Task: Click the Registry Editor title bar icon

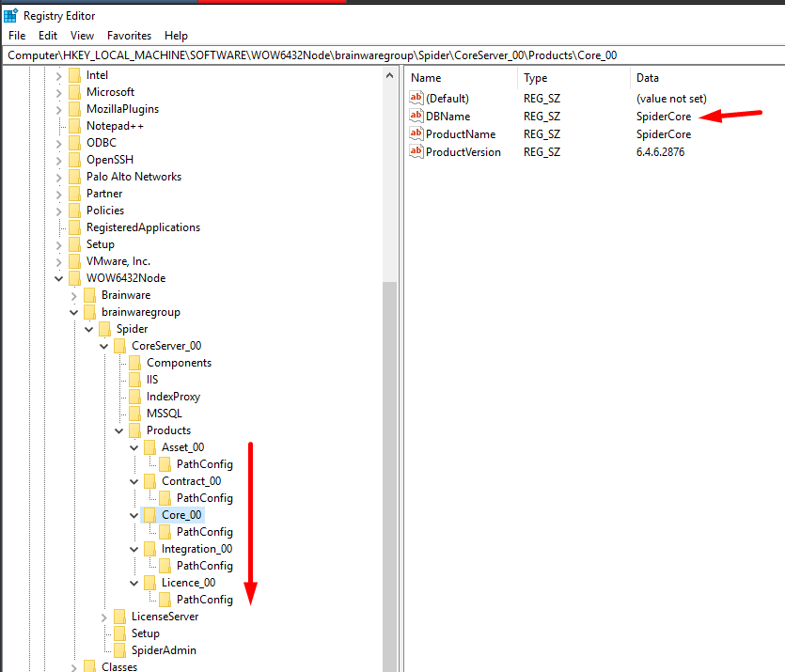Action: (x=10, y=16)
